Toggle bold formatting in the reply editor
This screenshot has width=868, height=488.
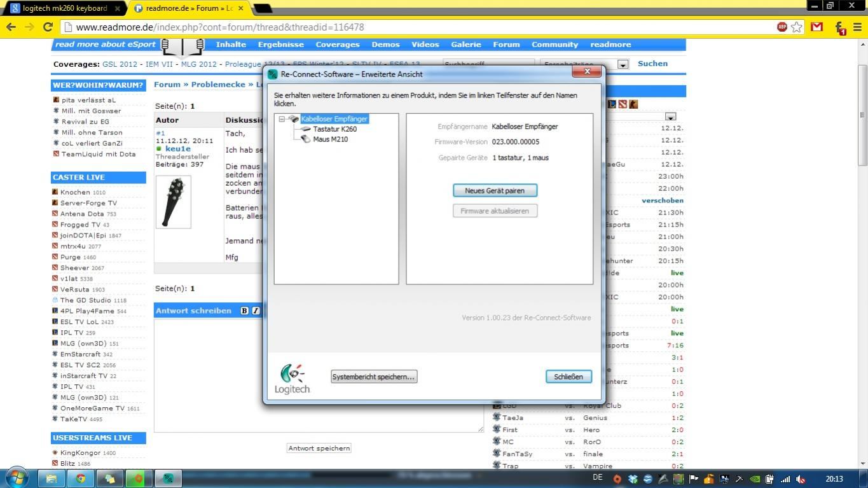pyautogui.click(x=244, y=310)
